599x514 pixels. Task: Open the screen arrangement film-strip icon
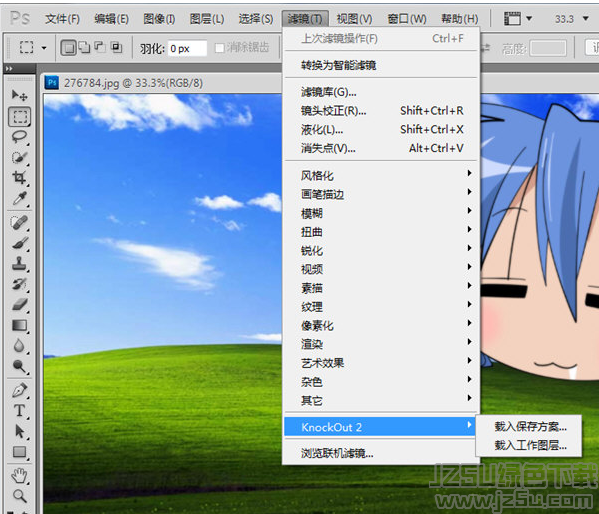point(512,18)
